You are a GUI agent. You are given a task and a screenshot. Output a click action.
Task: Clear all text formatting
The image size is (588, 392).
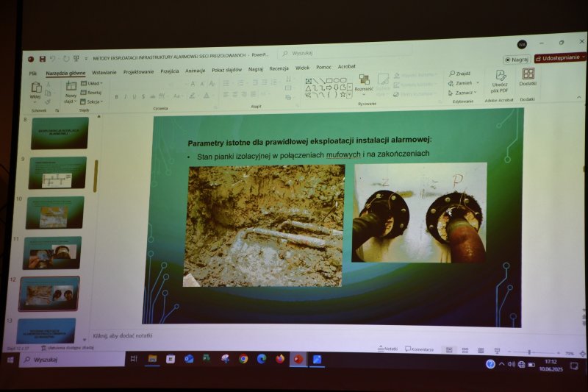tap(212, 83)
